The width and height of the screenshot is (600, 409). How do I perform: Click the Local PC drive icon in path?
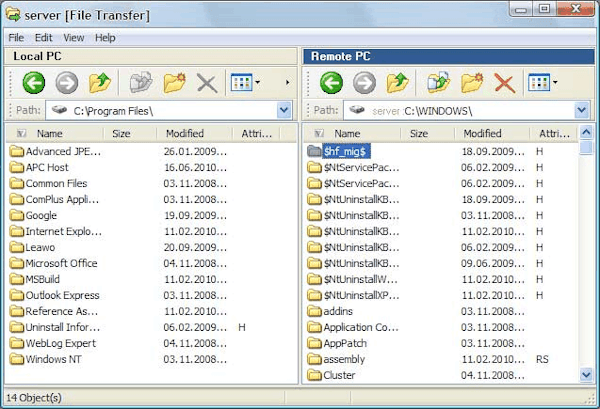point(59,110)
